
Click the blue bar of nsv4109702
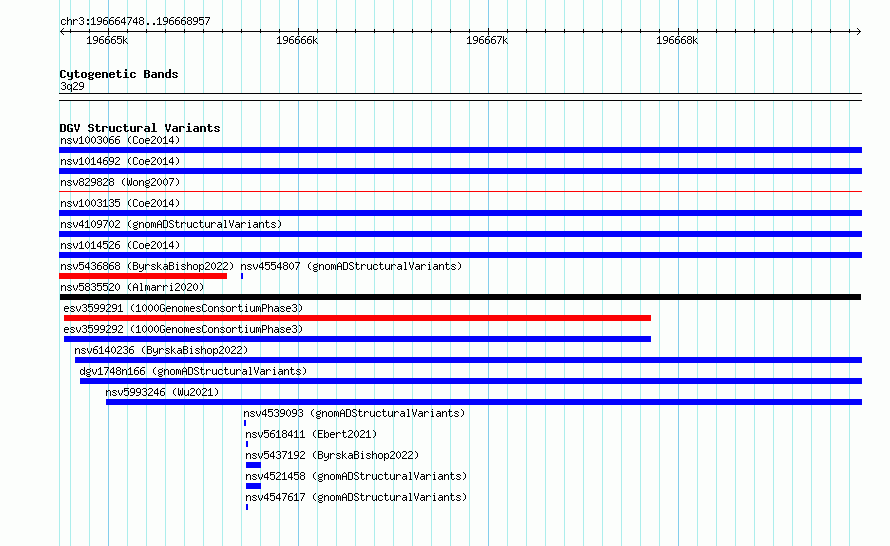(460, 234)
